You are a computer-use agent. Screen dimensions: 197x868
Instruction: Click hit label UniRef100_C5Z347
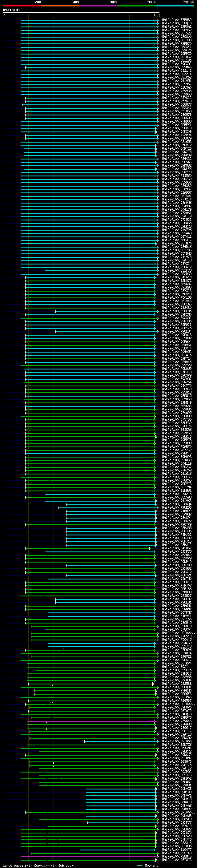[177, 108]
